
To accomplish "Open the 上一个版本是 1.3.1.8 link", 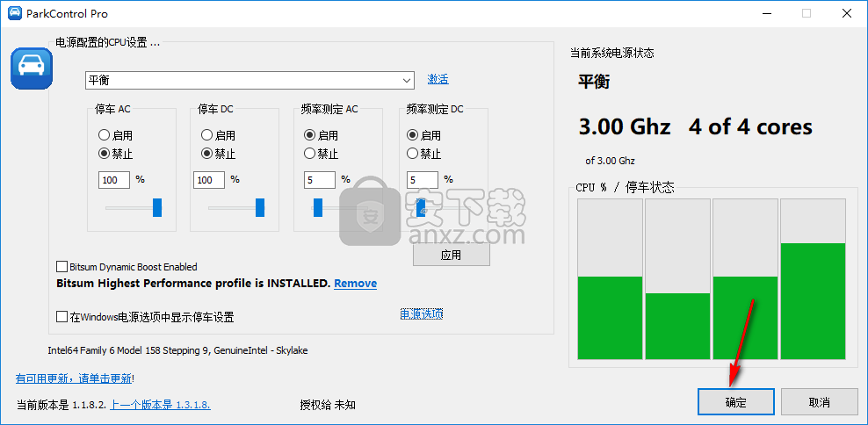I will (x=160, y=405).
